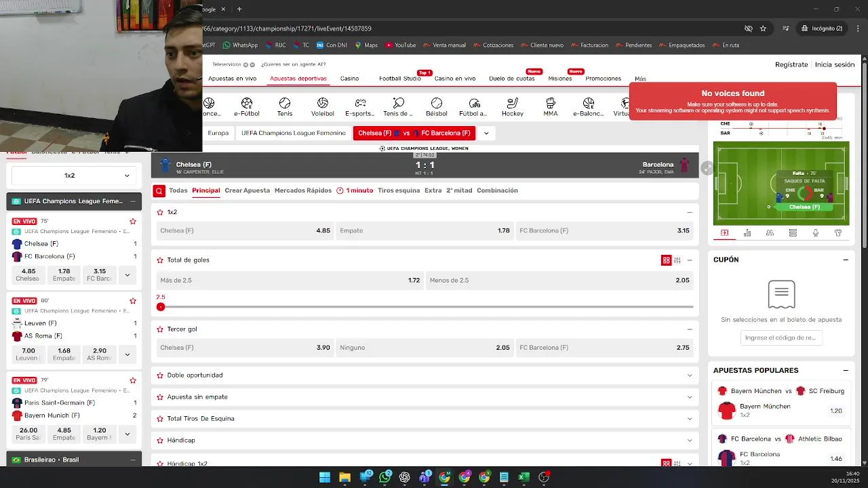Image resolution: width=868 pixels, height=488 pixels.
Task: Open the red market search icon
Action: click(159, 191)
